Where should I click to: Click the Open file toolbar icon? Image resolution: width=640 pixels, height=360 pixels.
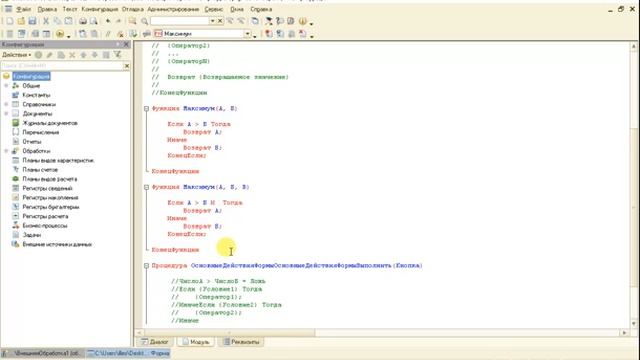tap(21, 21)
